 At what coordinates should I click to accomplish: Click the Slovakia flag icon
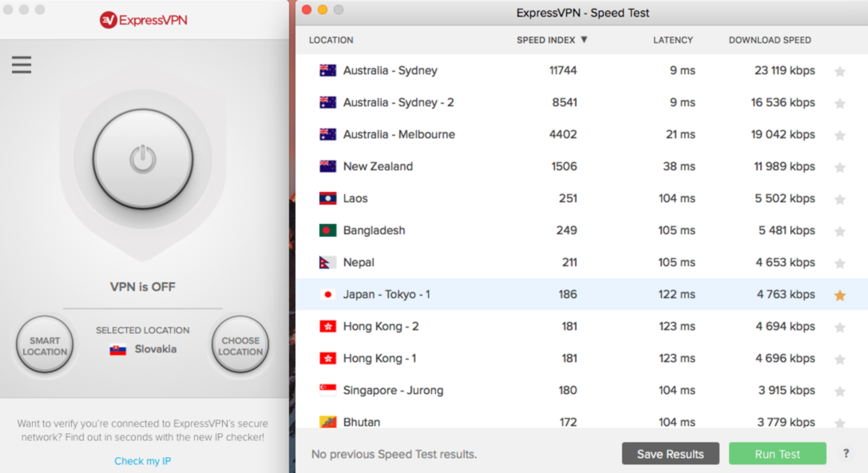[118, 349]
